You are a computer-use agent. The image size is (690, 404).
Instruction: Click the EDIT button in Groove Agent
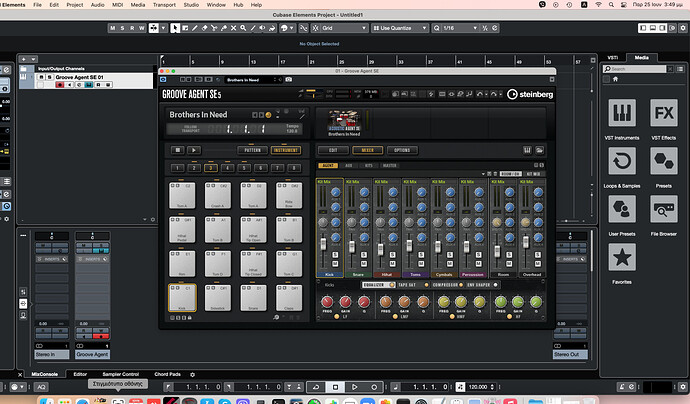pos(333,151)
